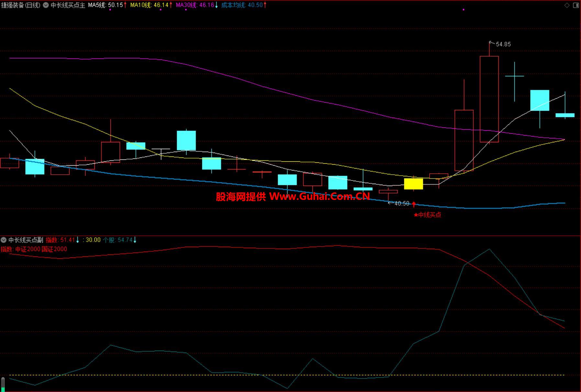Image resolution: width=581 pixels, height=392 pixels.
Task: Select the tallest red hollow candlestick
Action: (489, 99)
